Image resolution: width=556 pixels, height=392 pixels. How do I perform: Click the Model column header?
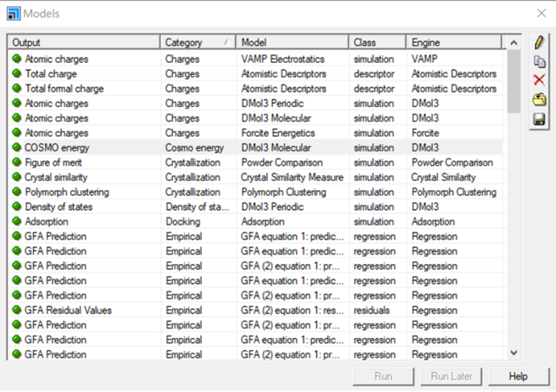(292, 42)
